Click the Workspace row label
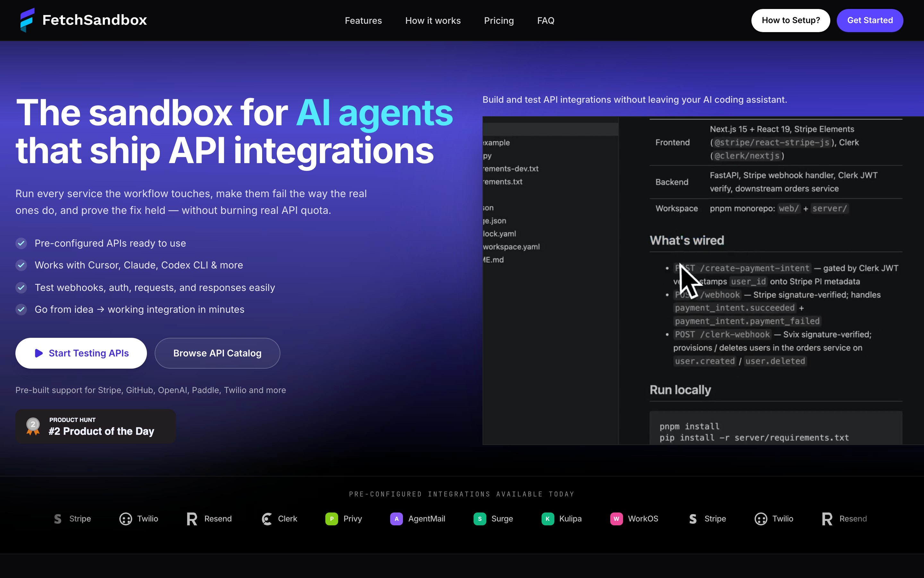 pyautogui.click(x=677, y=208)
